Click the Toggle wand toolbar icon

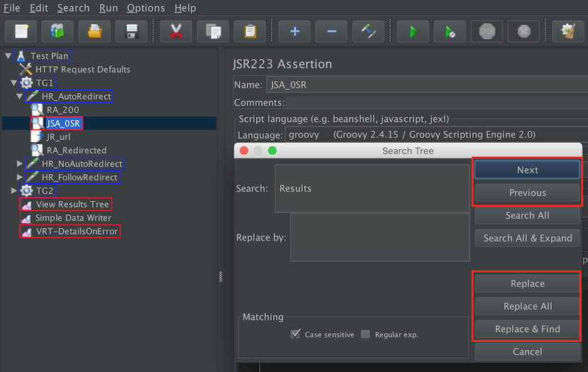(368, 31)
